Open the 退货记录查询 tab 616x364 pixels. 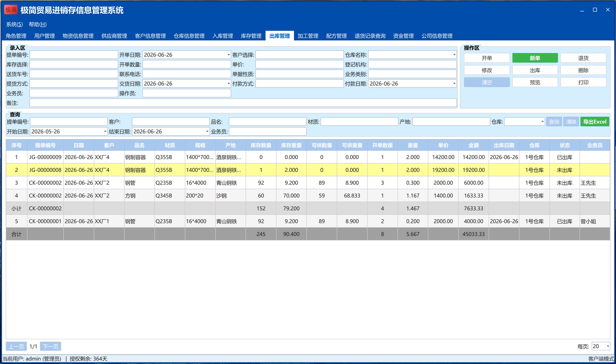(370, 36)
